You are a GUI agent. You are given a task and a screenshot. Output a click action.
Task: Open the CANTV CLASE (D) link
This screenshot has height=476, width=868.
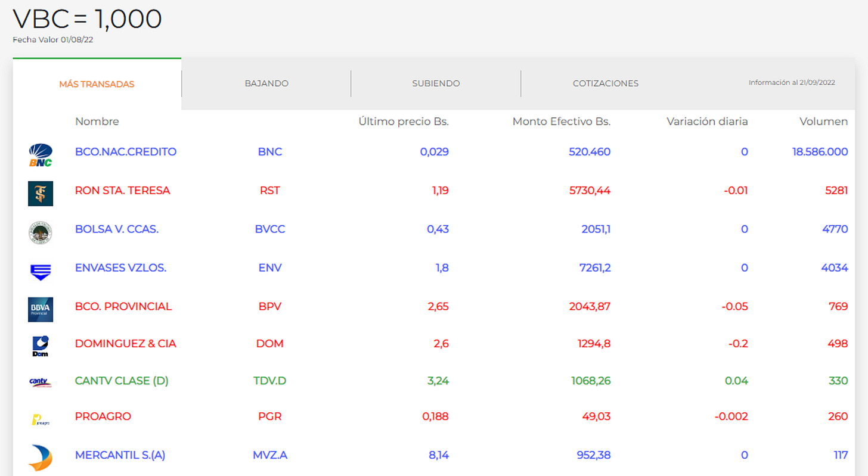point(122,381)
